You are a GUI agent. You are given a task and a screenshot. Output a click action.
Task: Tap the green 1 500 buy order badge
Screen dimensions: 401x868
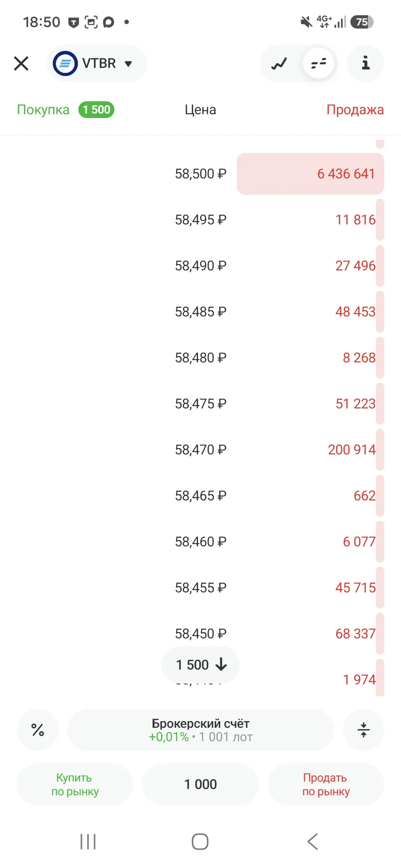[97, 110]
